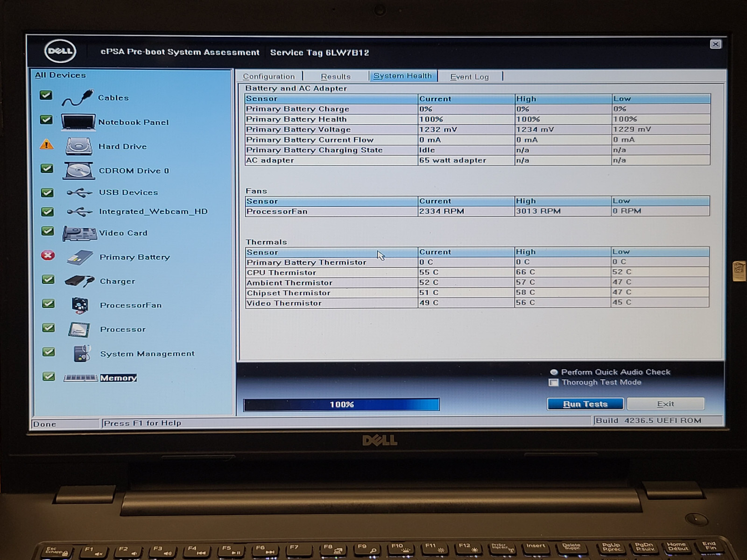The image size is (747, 560).
Task: Select the Hard Drive disk icon
Action: pos(78,146)
